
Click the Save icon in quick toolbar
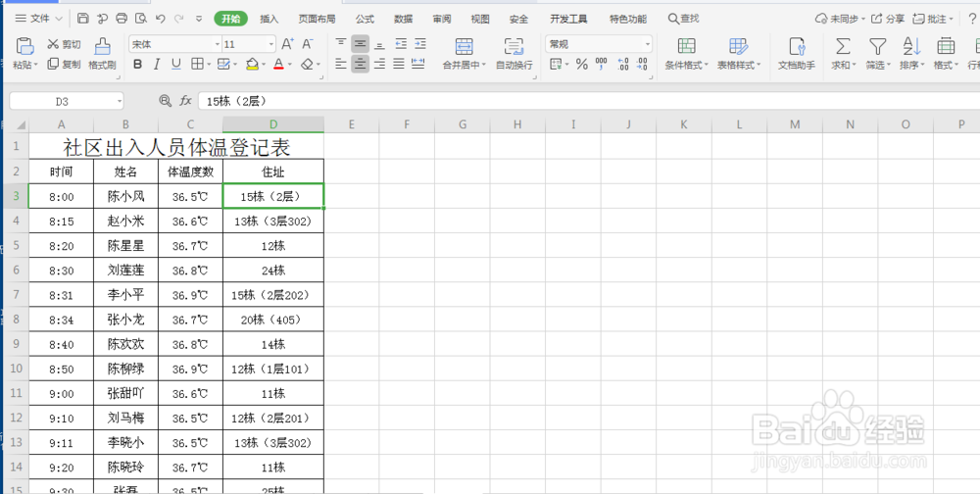point(83,19)
